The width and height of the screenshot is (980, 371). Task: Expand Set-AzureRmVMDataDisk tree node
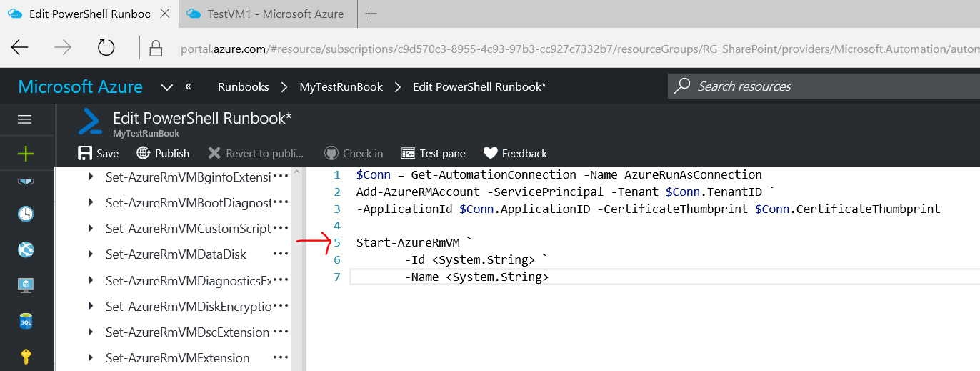91,254
